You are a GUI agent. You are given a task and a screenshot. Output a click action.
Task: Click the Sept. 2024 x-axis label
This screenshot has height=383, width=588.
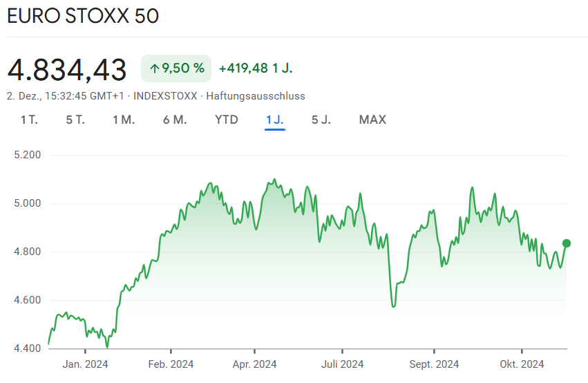434,364
